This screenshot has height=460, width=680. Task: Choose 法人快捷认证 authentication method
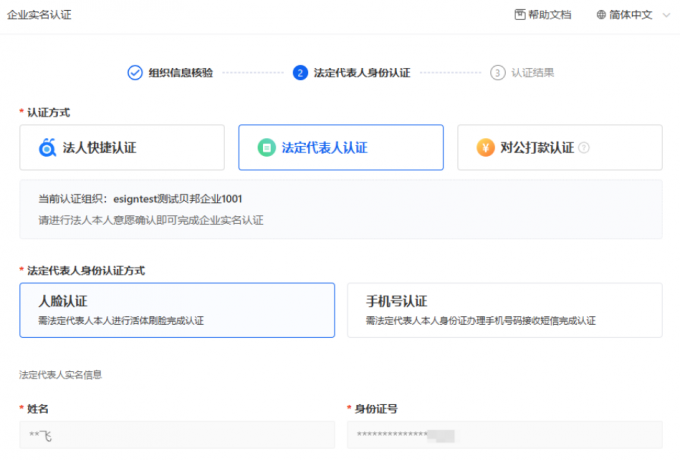122,147
